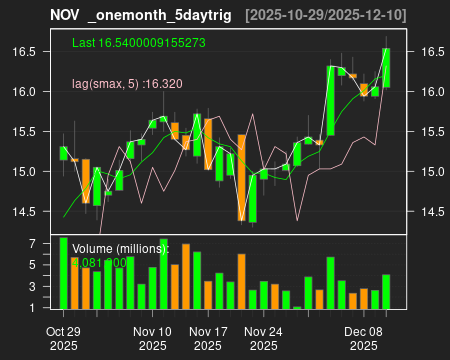Click the 'Oct 29 2025' date axis label
Viewport: 450px width, 360px height.
tap(63, 338)
